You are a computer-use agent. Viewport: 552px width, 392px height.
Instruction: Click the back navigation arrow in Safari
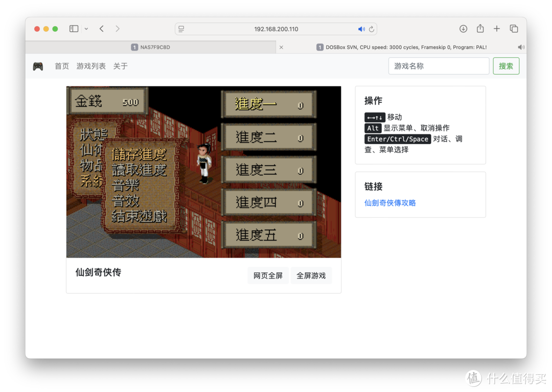(x=100, y=29)
